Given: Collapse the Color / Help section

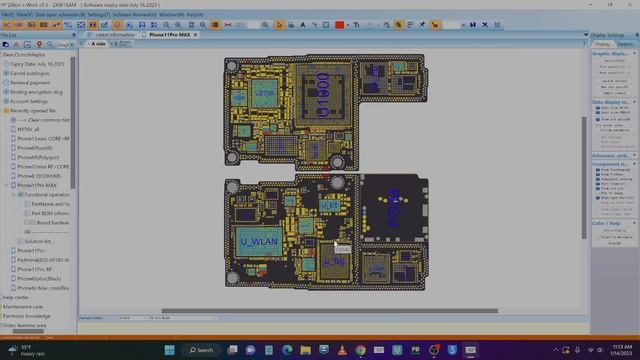Looking at the screenshot, I should [634, 223].
